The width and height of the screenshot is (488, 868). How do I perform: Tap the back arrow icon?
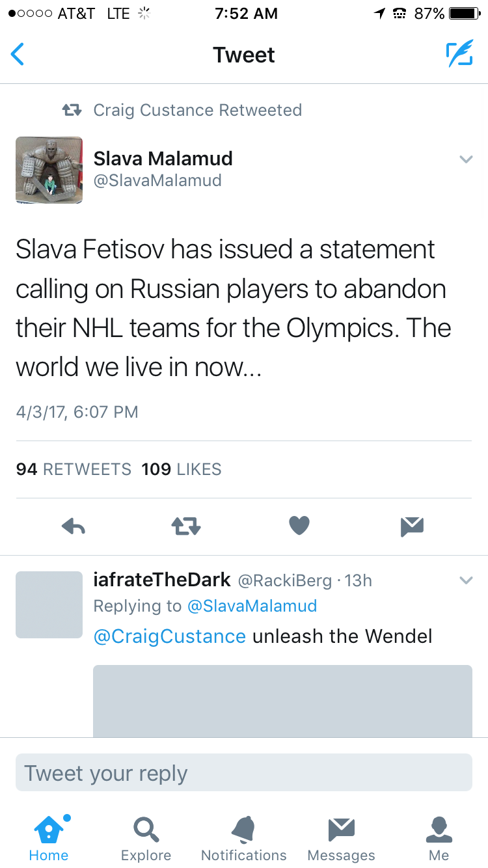click(x=18, y=55)
